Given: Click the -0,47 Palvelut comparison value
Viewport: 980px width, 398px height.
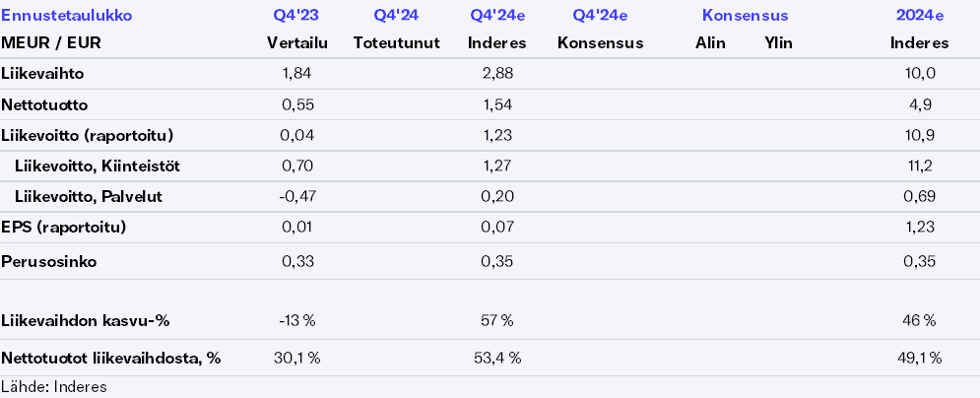Looking at the screenshot, I should click(x=297, y=196).
